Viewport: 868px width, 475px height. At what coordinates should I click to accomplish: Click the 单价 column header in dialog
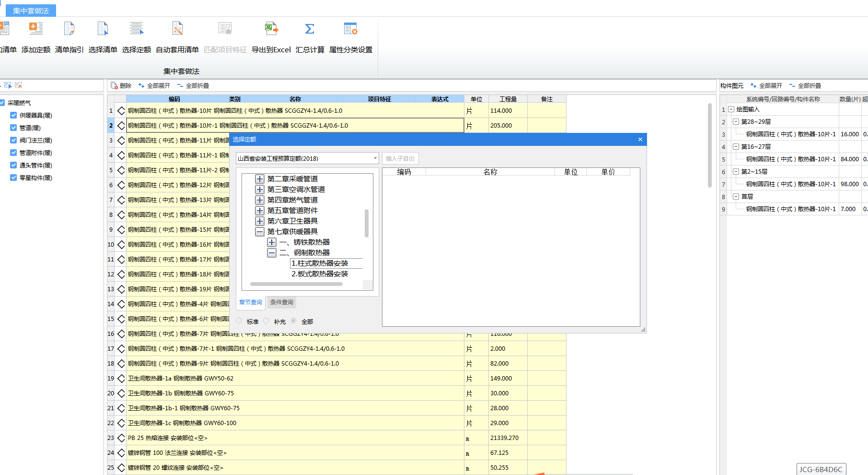608,172
